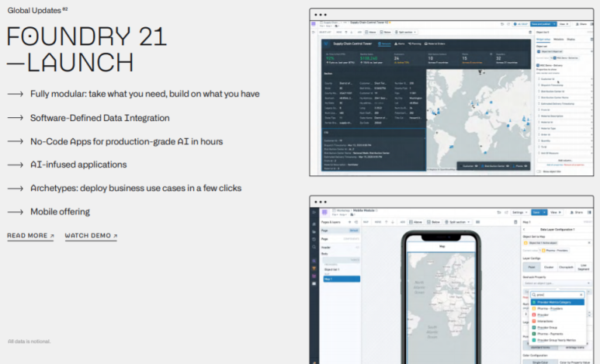The image size is (600, 364).
Task: Click Save button in Mobile Module window
Action: pyautogui.click(x=536, y=212)
